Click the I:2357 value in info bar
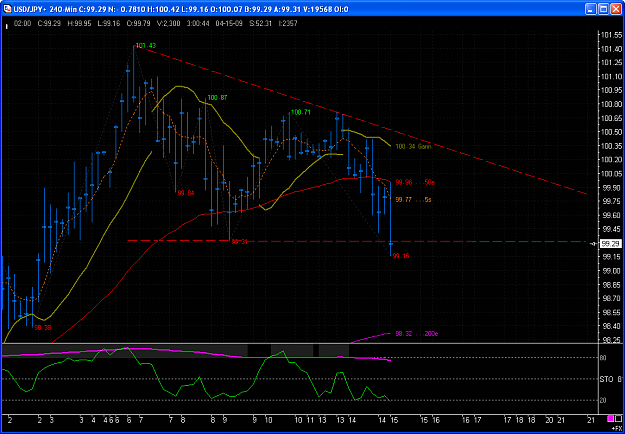Viewport: 625px width, 434px height. tap(287, 24)
